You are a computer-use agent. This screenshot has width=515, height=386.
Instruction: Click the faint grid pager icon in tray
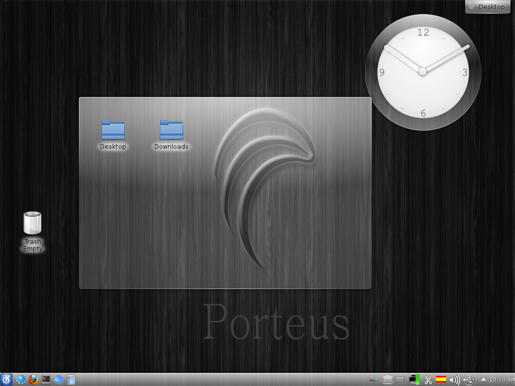[x=400, y=380]
